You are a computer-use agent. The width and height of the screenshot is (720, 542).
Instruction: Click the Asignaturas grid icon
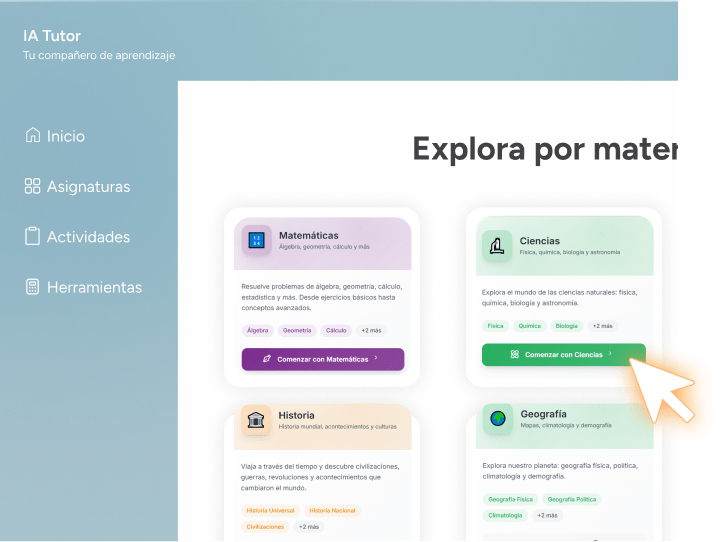point(33,186)
